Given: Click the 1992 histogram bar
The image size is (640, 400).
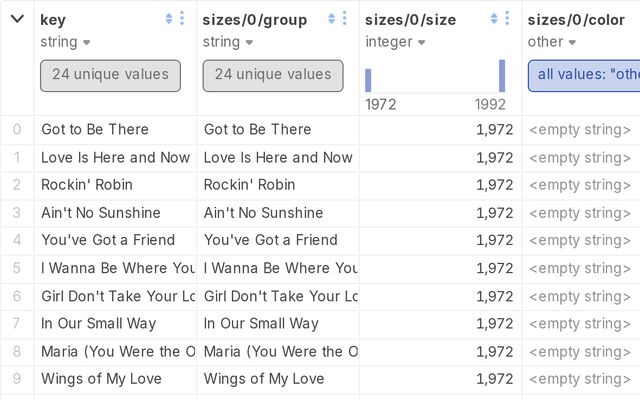Looking at the screenshot, I should point(502,77).
